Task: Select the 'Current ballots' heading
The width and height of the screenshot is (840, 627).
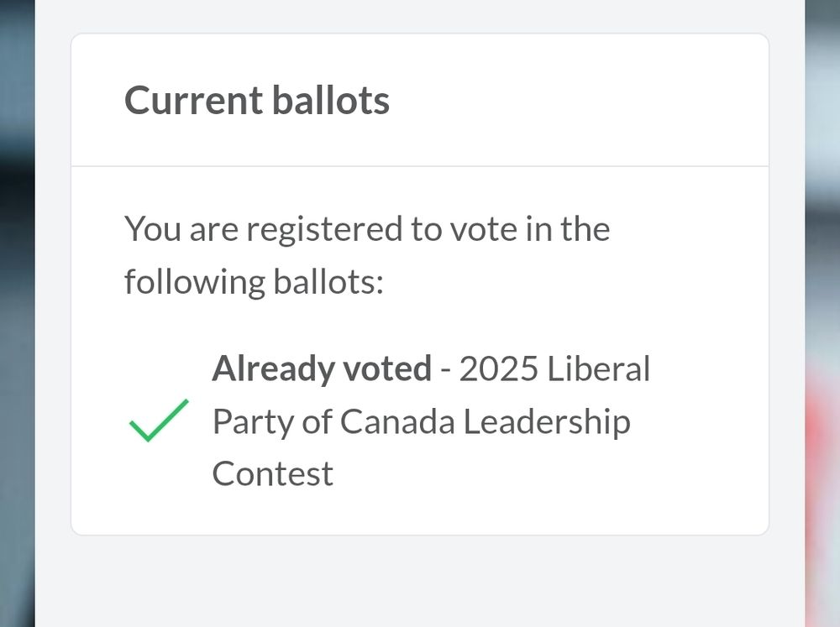Action: coord(256,100)
